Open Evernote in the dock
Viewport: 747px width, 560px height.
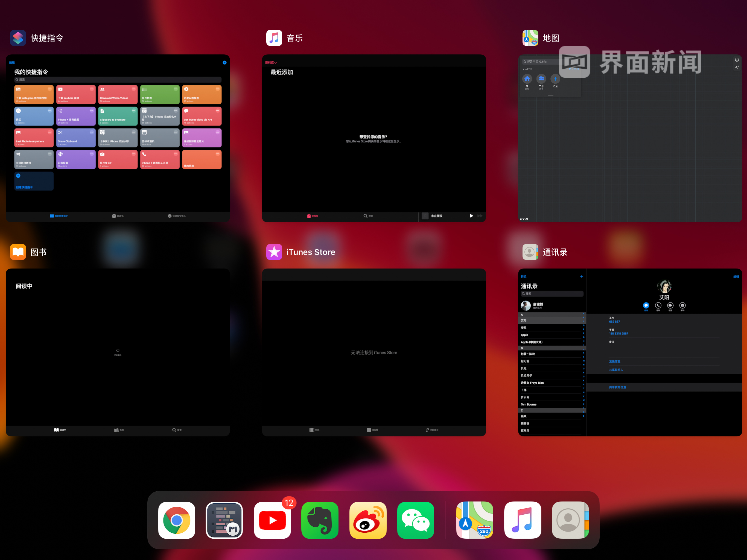320,520
